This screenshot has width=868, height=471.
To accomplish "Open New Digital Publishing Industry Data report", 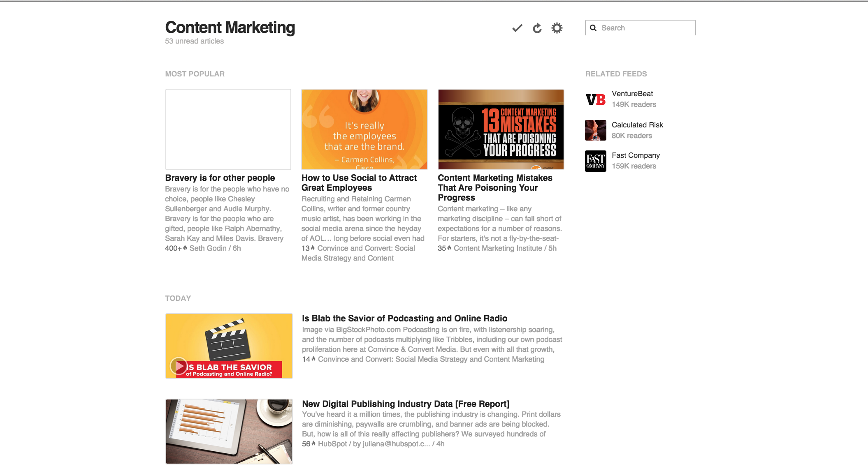I will 405,404.
